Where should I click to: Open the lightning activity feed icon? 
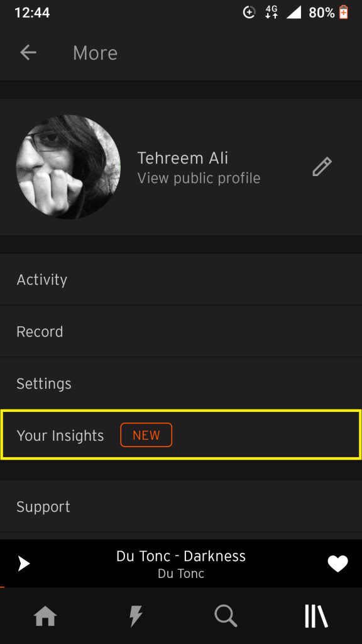click(136, 617)
